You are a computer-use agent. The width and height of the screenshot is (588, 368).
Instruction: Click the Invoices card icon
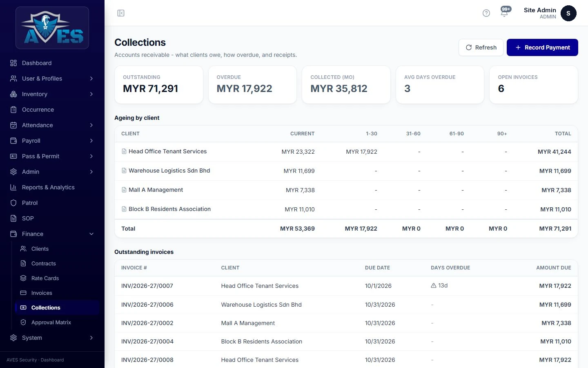pos(23,293)
